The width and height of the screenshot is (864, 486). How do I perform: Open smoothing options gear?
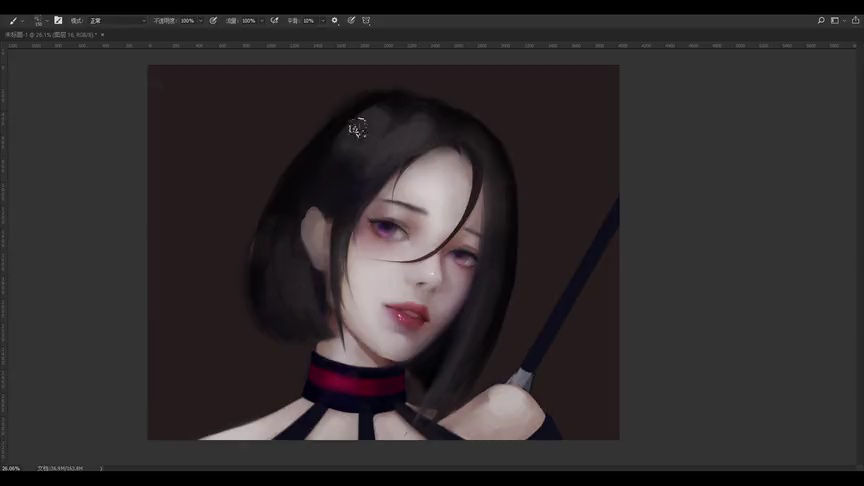(335, 20)
